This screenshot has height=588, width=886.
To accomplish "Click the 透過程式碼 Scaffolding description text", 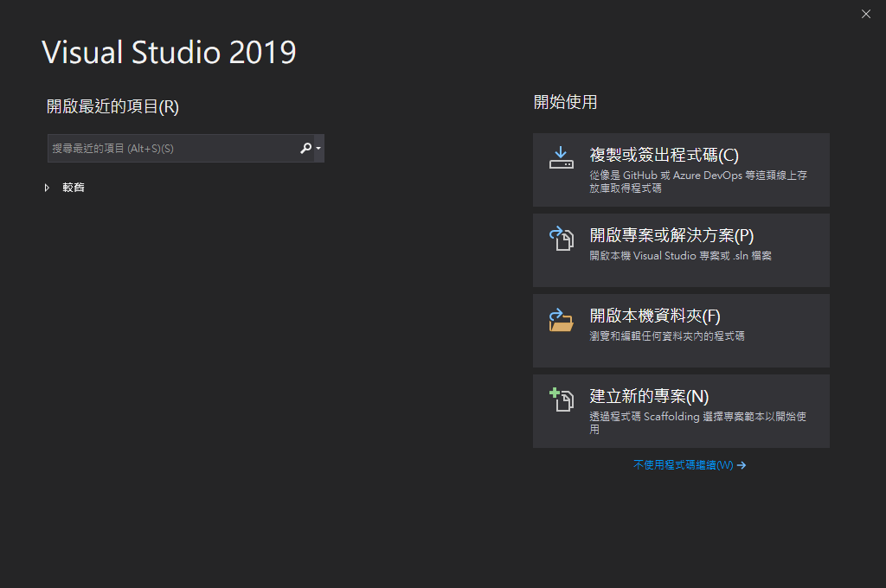I will pyautogui.click(x=698, y=423).
